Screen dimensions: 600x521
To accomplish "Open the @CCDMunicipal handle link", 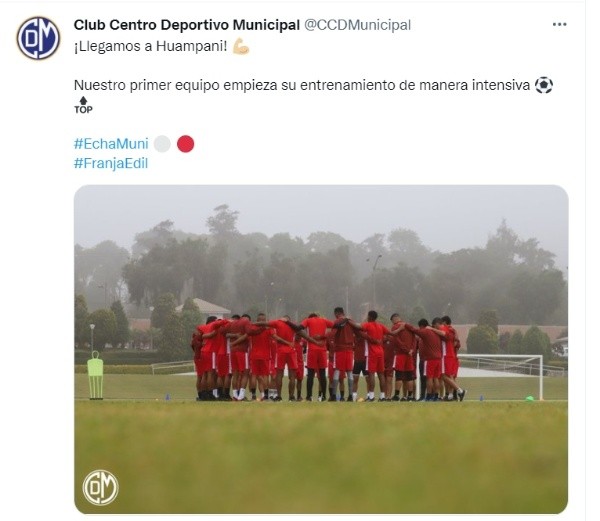I will point(357,25).
